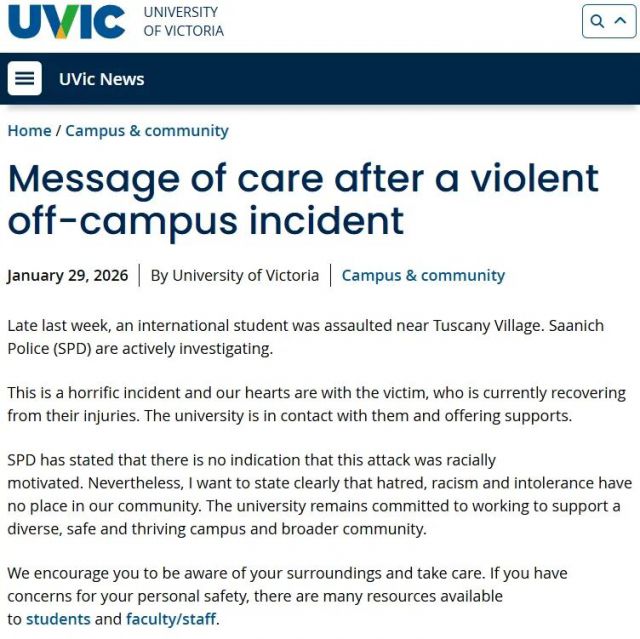Click the Home breadcrumb link
Viewport: 640px width, 639px height.
coord(29,130)
